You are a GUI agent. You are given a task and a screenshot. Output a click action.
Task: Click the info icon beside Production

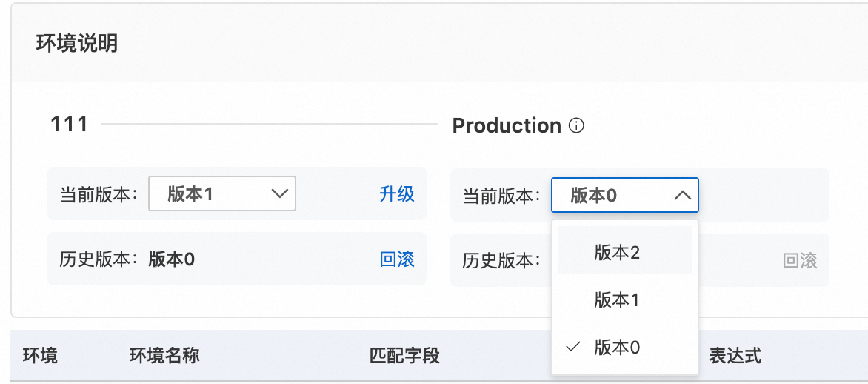[576, 126]
